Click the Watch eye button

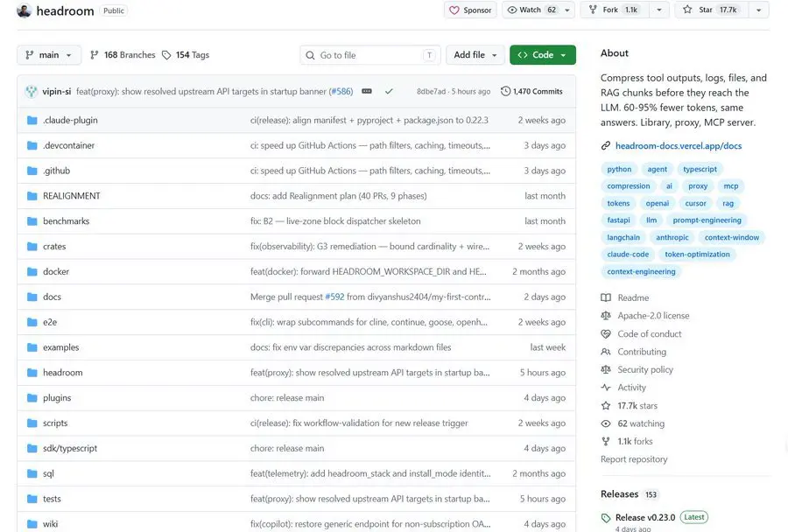pos(531,10)
